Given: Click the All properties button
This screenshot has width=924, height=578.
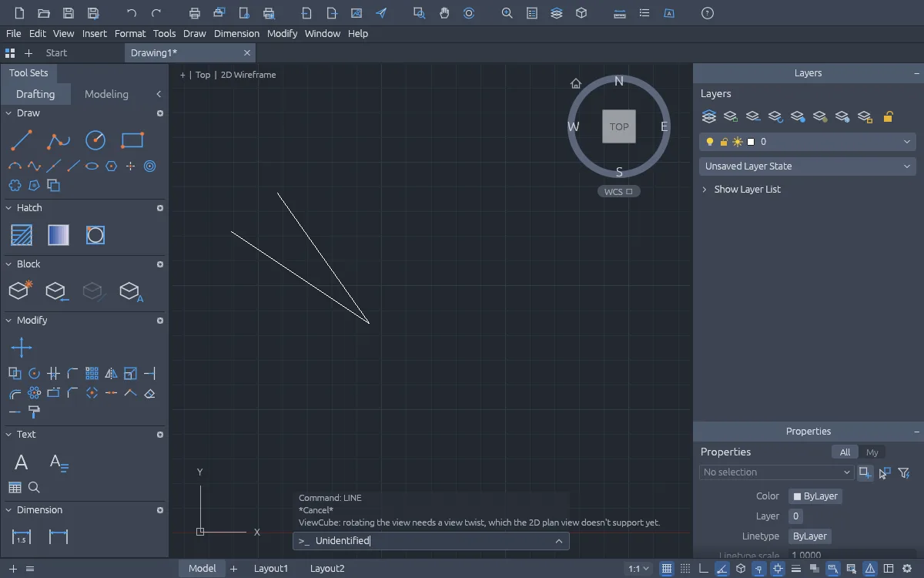Looking at the screenshot, I should (845, 452).
